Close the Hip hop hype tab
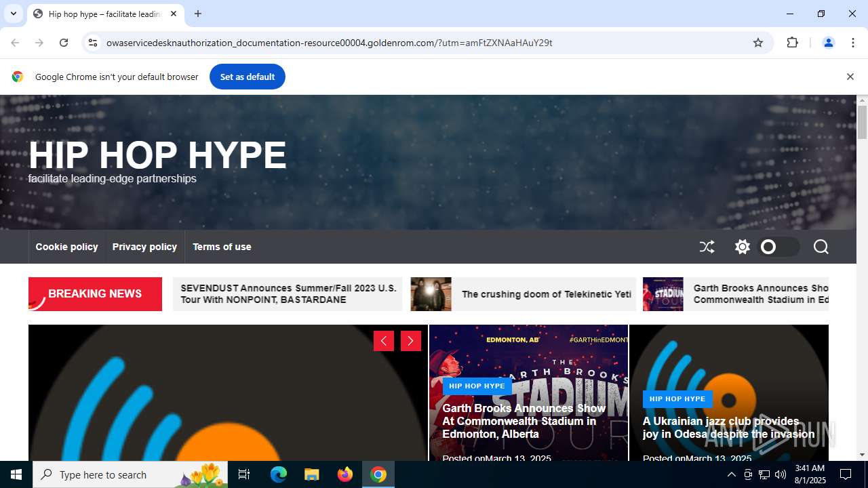Image resolution: width=868 pixels, height=488 pixels. (x=174, y=14)
